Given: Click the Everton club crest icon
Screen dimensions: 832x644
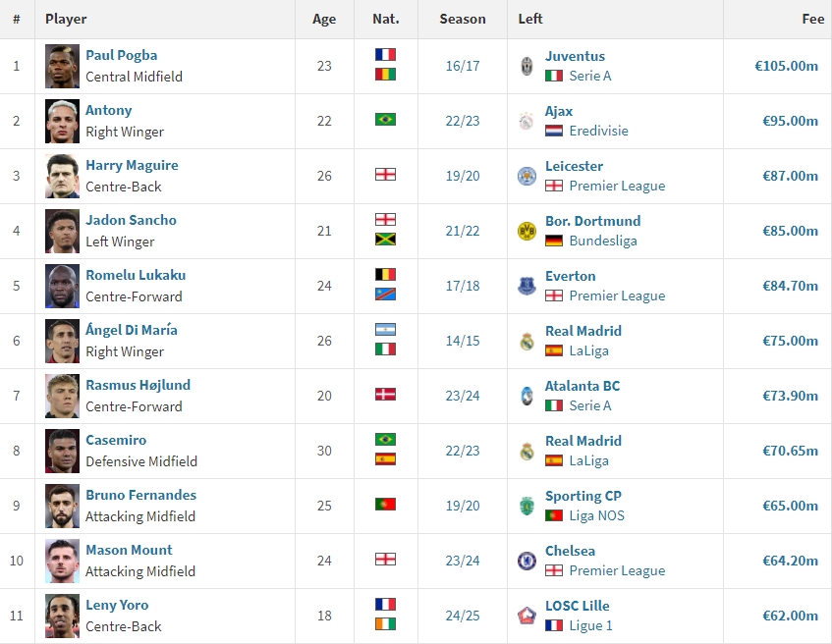Looking at the screenshot, I should pyautogui.click(x=527, y=286).
